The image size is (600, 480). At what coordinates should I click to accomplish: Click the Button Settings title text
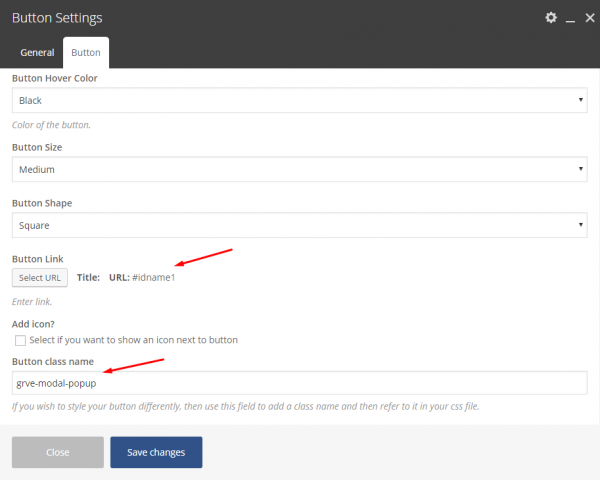pyautogui.click(x=57, y=18)
